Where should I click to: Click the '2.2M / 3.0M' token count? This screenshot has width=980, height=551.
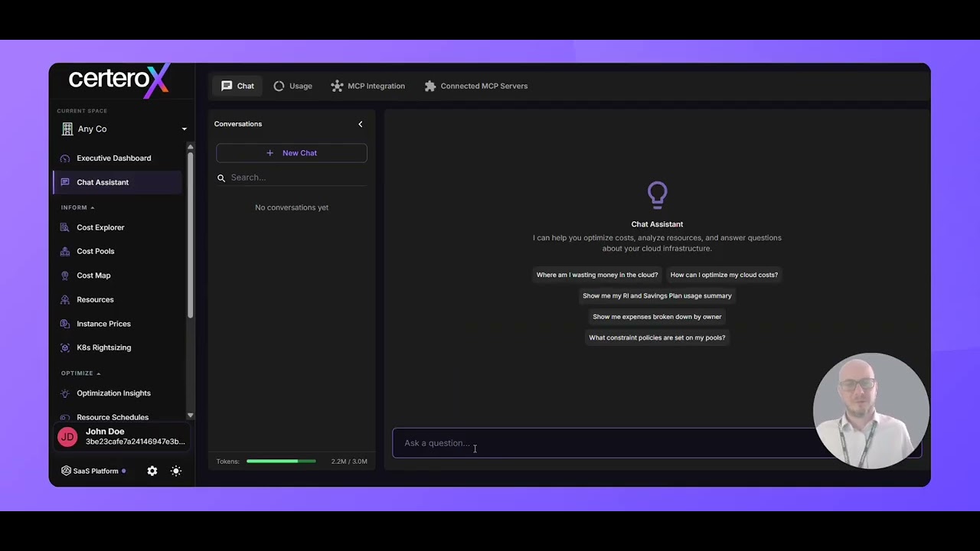[x=349, y=461]
